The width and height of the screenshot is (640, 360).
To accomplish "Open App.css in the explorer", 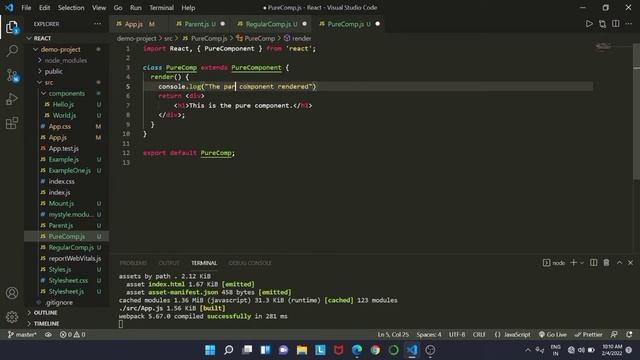I will coord(67,127).
